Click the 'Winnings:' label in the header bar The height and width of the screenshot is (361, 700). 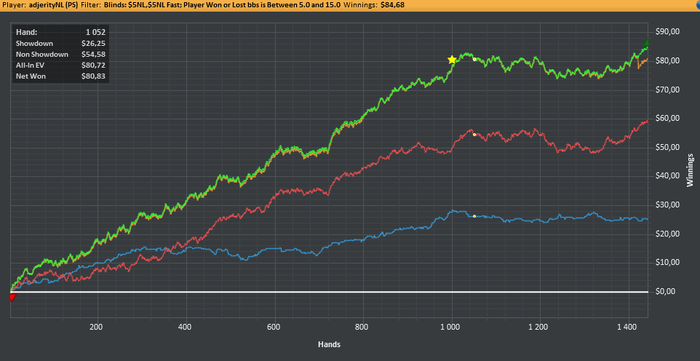(362, 6)
